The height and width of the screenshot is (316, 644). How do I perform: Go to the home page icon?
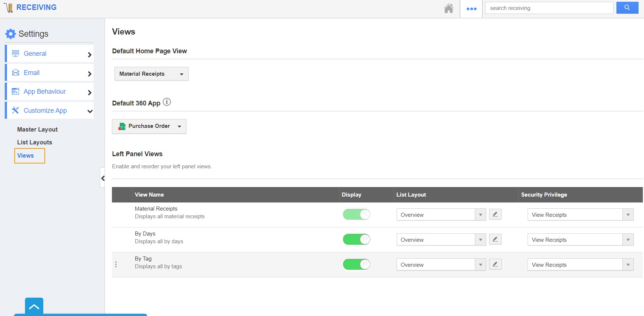[448, 8]
